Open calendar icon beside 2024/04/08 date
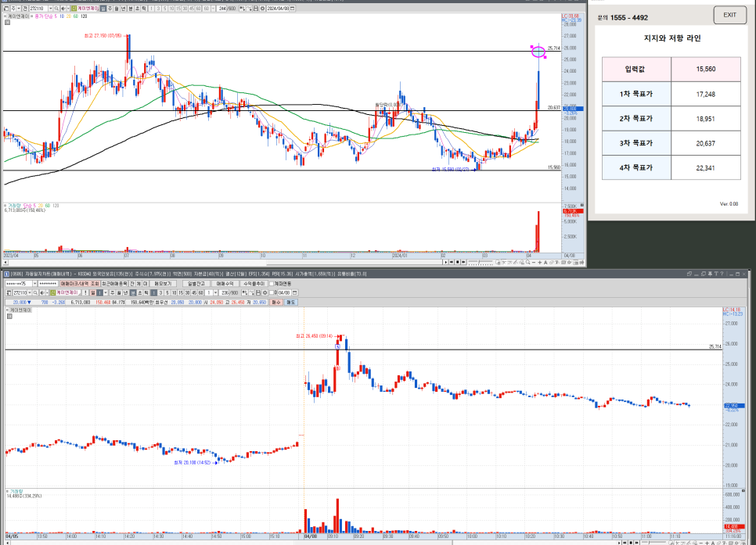This screenshot has height=545, width=756. [293, 9]
